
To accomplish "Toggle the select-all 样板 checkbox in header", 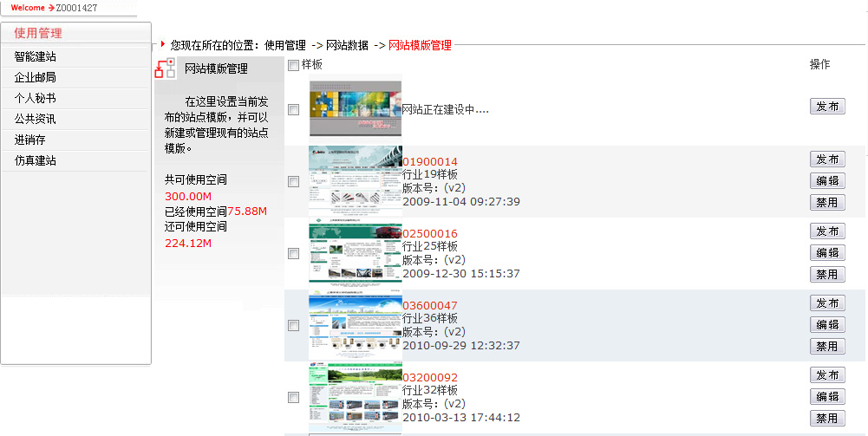I will (x=294, y=66).
